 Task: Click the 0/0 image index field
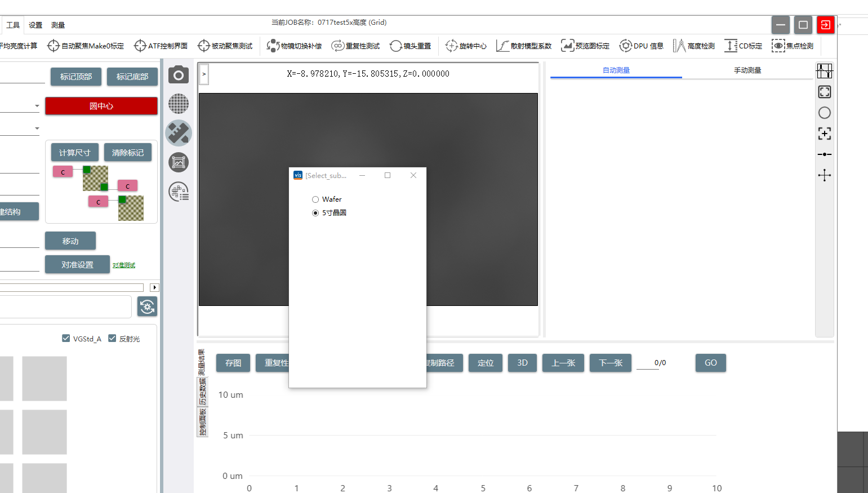(660, 363)
